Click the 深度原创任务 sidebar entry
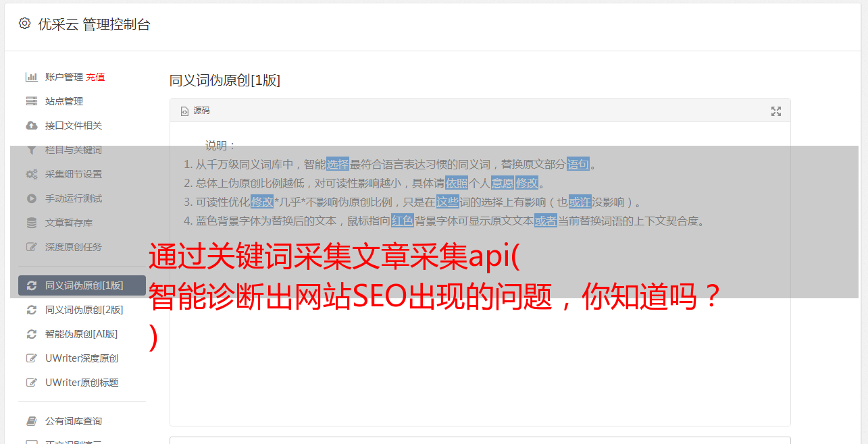 [82, 247]
